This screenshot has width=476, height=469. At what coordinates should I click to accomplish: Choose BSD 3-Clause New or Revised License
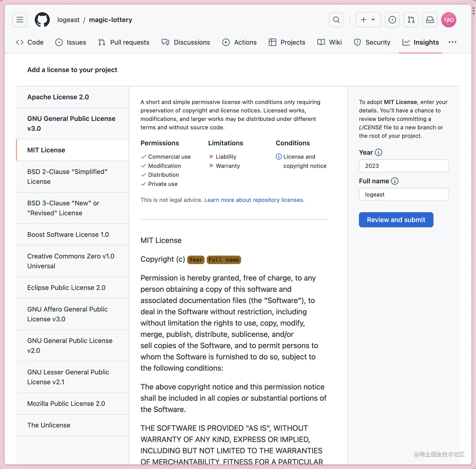(x=72, y=208)
